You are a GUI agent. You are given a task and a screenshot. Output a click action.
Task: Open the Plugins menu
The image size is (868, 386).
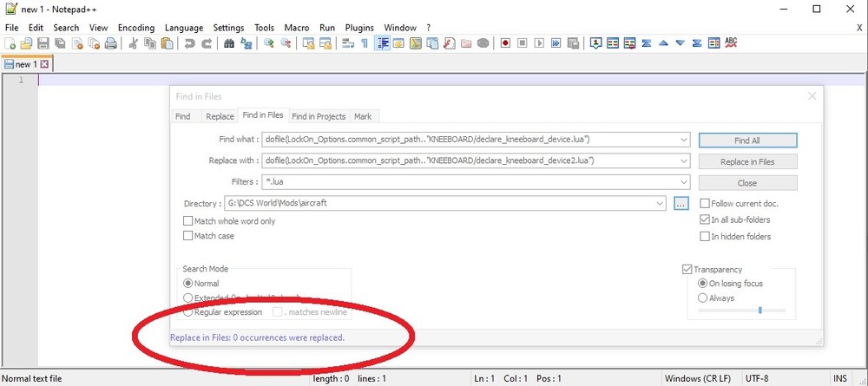tap(360, 28)
